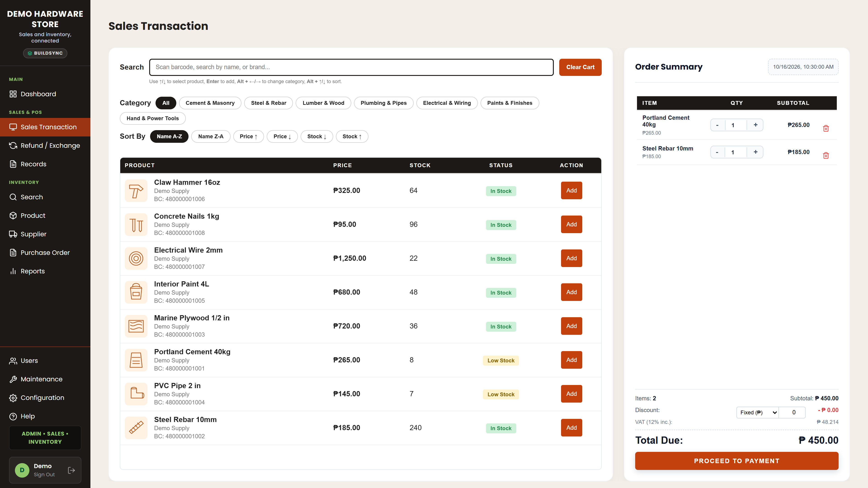Image resolution: width=868 pixels, height=488 pixels.
Task: Open Sales Transaction in the sidebar
Action: tap(45, 127)
